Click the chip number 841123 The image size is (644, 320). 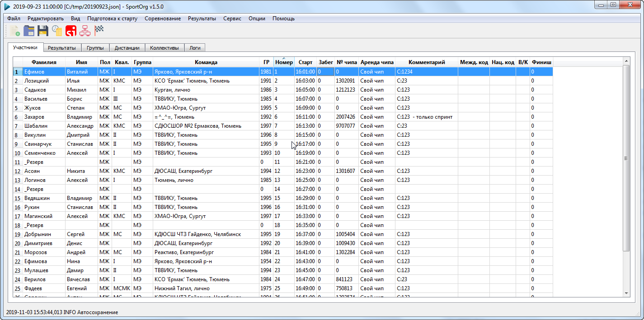347,279
